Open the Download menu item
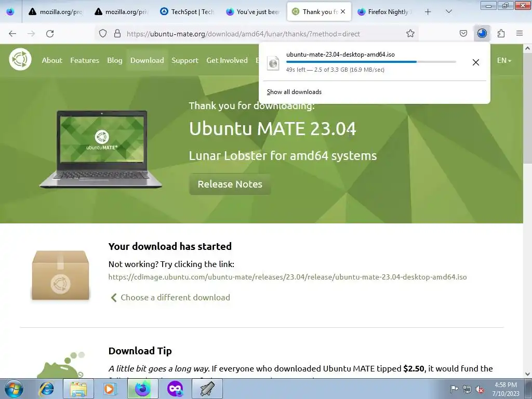 coord(147,60)
